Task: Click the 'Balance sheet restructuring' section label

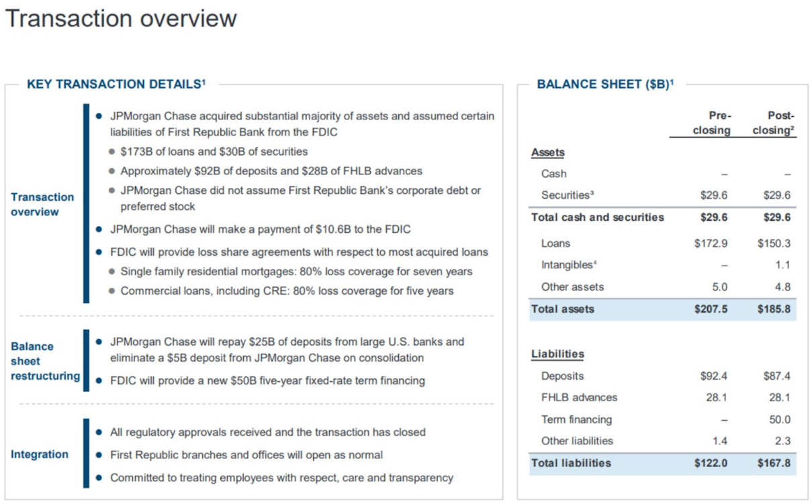Action: (x=45, y=361)
